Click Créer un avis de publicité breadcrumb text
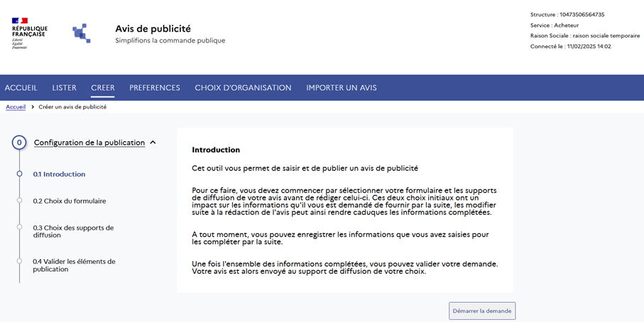This screenshot has height=322, width=644. point(72,107)
